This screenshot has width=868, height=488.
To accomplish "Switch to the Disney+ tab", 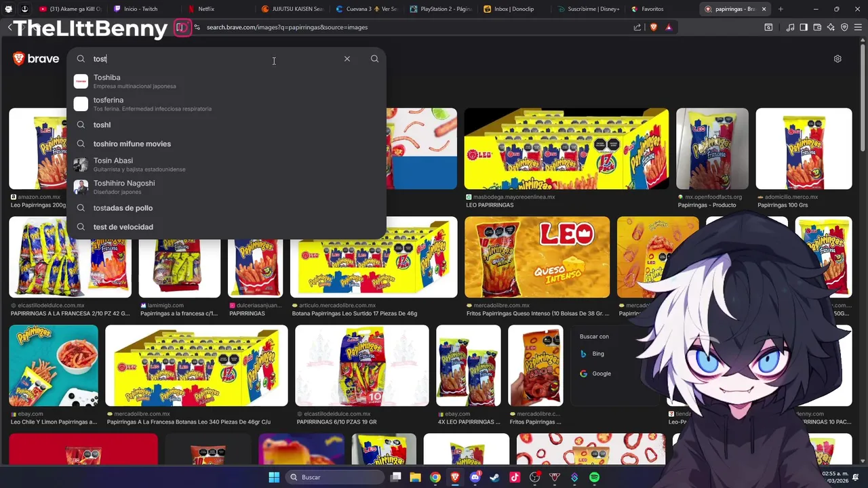I will coord(589,9).
